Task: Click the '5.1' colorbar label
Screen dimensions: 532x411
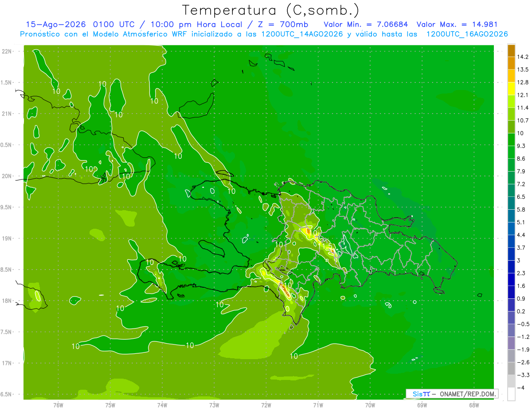Action: tap(521, 222)
